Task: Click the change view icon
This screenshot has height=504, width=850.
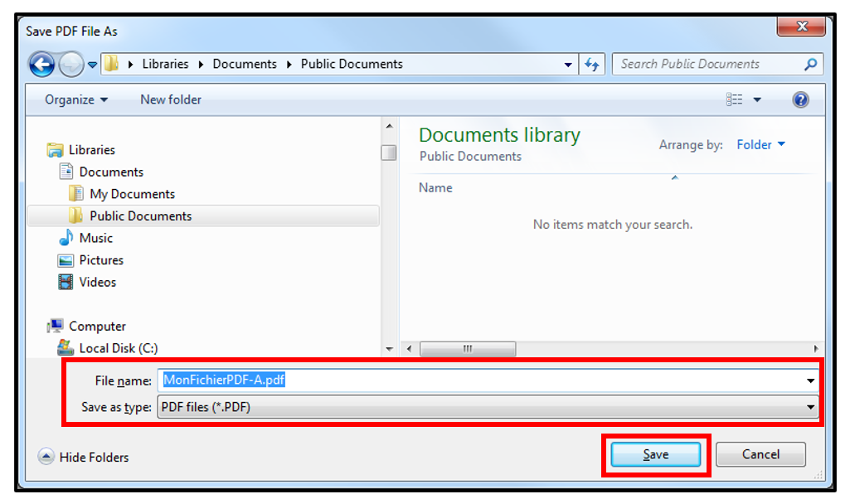Action: 735,99
